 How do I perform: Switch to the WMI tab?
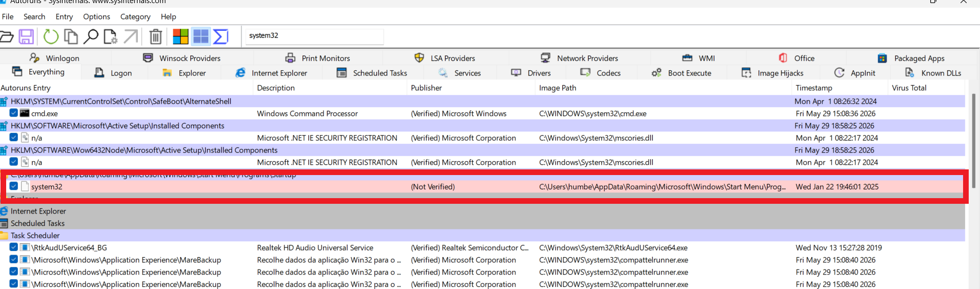(x=698, y=58)
